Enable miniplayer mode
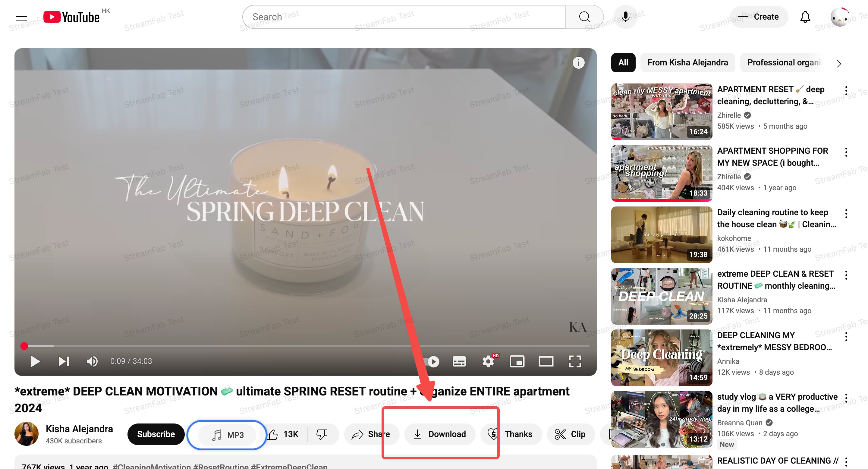Screen dimensions: 868x469 coord(517,361)
